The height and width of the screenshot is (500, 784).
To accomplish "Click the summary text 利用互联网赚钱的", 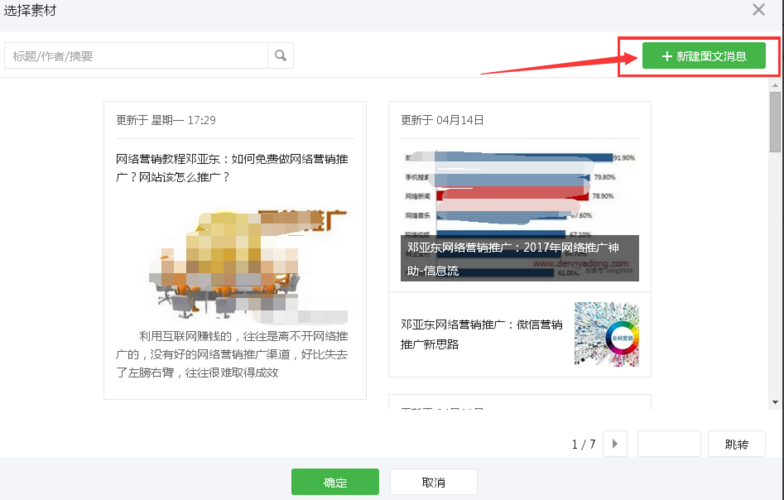I will click(x=232, y=354).
